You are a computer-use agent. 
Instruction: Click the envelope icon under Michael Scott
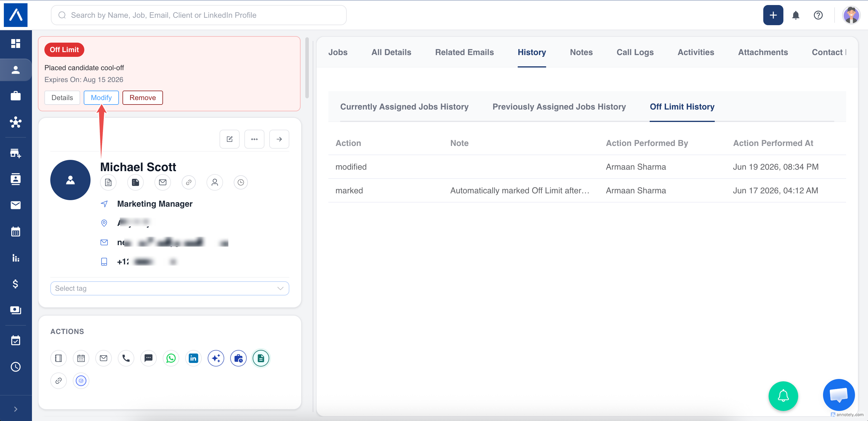(x=163, y=182)
